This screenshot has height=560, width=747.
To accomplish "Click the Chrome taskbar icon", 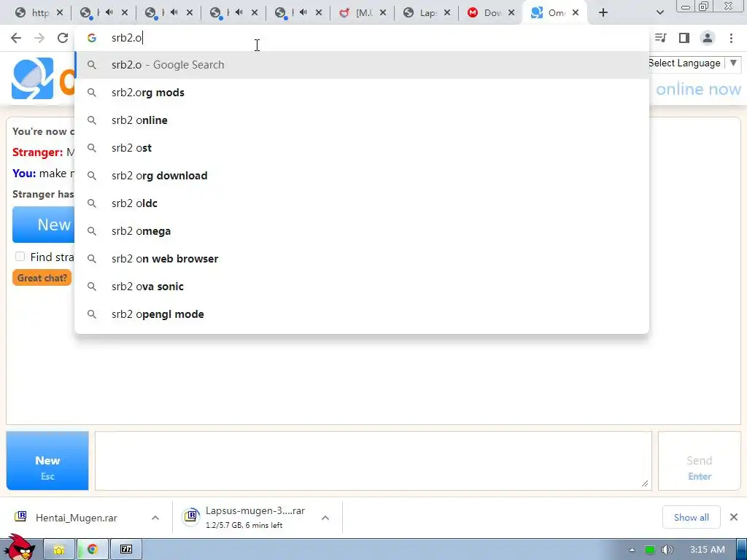I will click(93, 550).
